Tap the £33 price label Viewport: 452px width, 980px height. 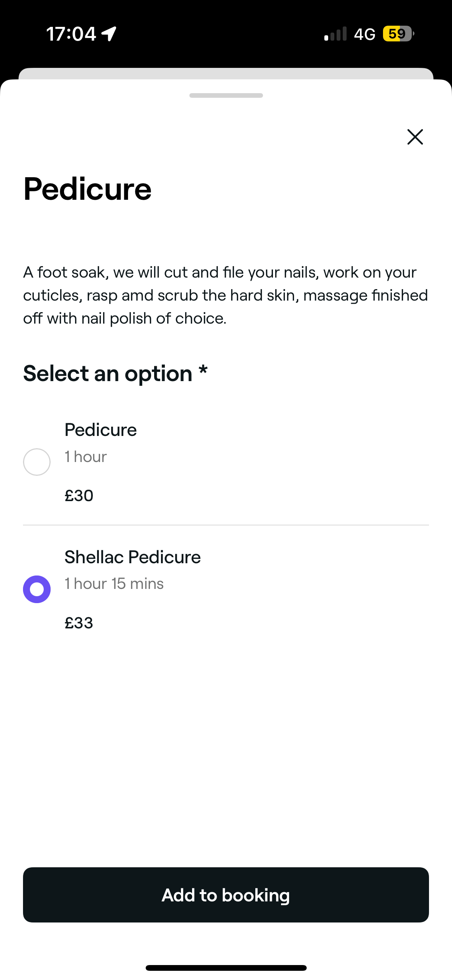[79, 623]
